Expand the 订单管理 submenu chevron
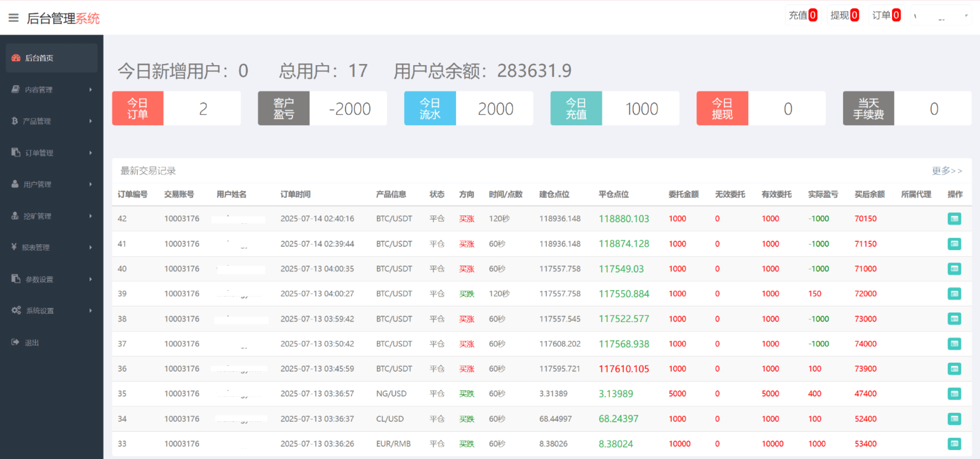The image size is (980, 459). pos(91,152)
